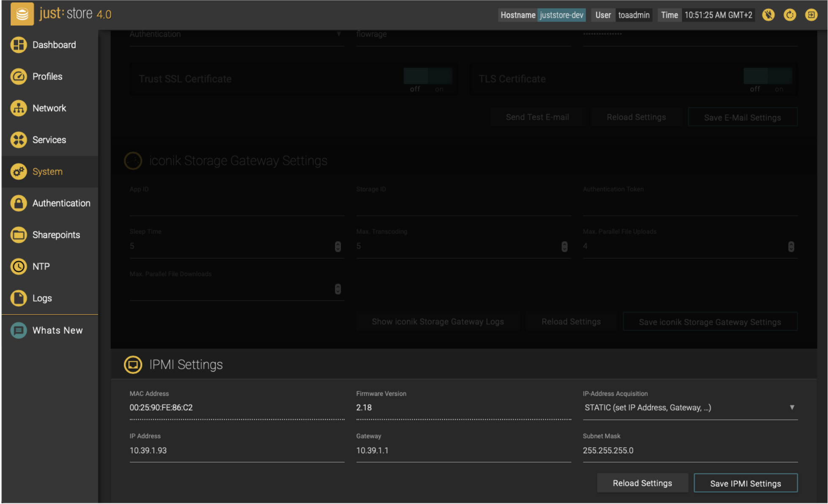The image size is (828, 504).
Task: Toggle the TLS Certificate switch
Action: (x=768, y=77)
